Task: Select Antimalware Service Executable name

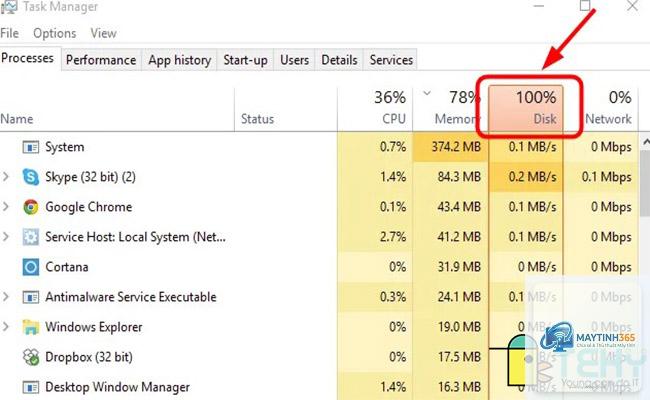Action: coord(131,297)
